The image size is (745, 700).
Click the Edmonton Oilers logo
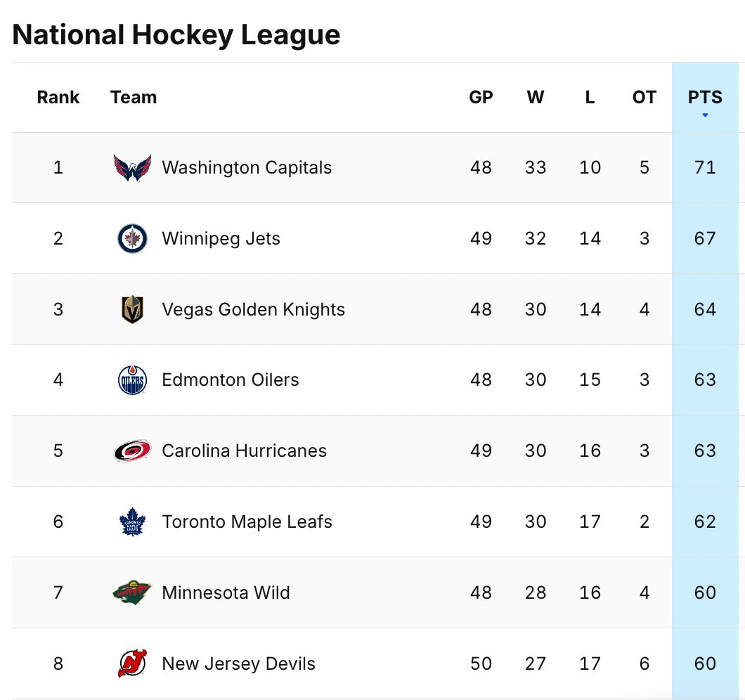point(132,380)
